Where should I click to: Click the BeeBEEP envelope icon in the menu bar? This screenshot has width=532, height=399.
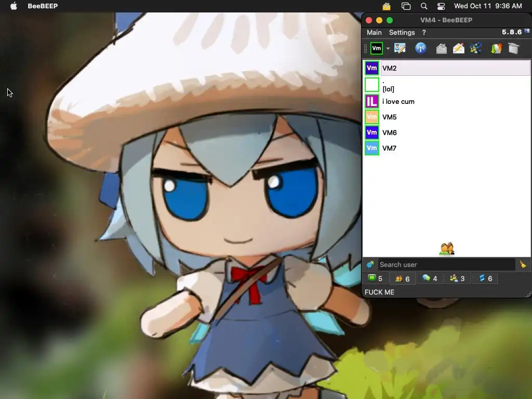click(387, 6)
